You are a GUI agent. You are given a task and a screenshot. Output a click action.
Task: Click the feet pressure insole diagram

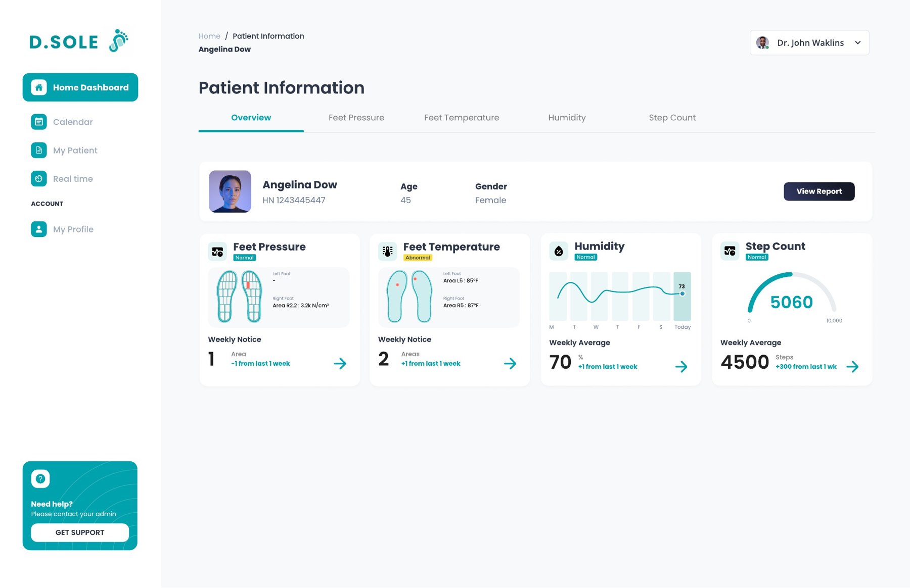click(x=239, y=297)
